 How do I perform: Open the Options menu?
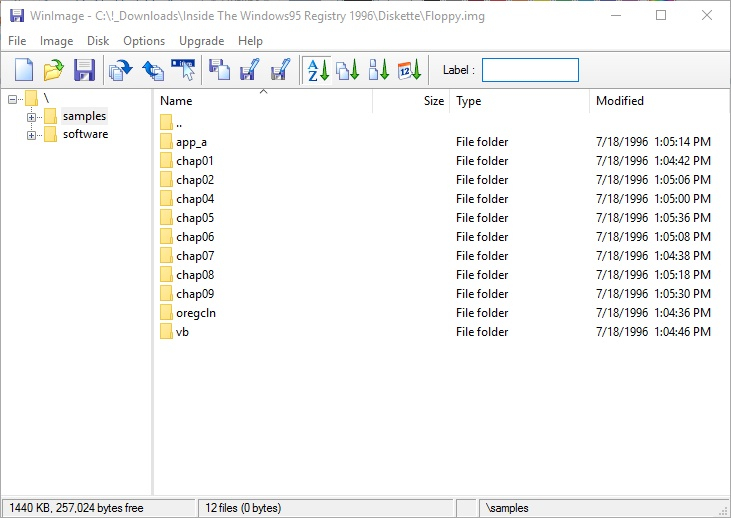(x=144, y=41)
